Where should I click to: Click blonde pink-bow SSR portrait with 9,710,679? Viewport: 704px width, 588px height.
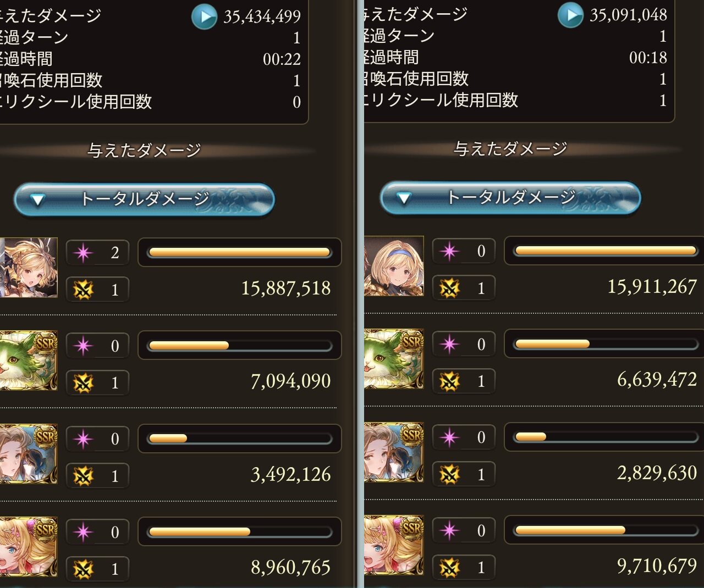click(394, 545)
